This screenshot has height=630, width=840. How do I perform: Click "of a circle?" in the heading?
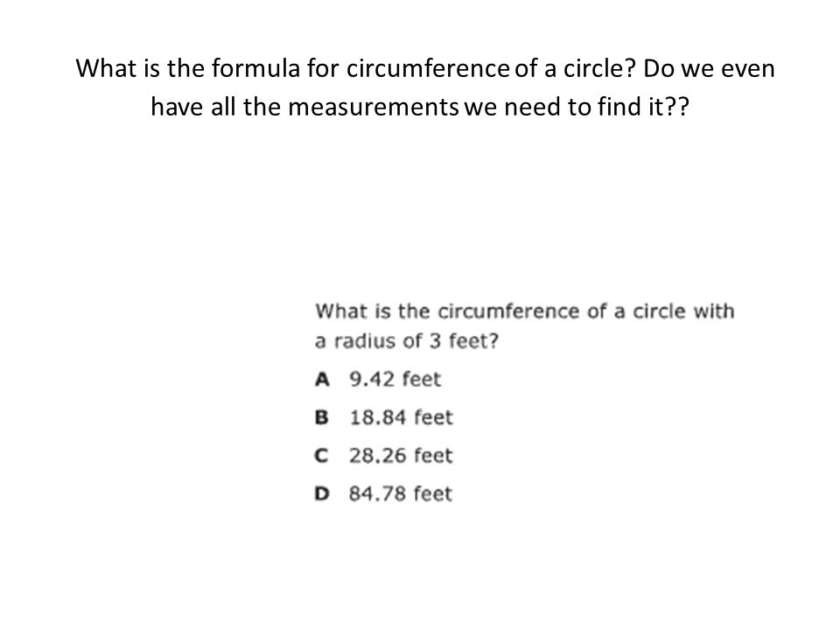[x=575, y=68]
